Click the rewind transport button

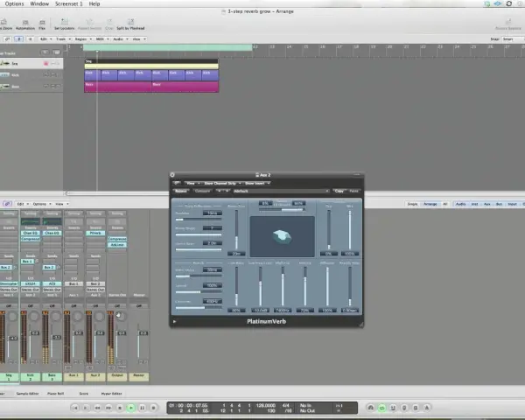(x=97, y=408)
